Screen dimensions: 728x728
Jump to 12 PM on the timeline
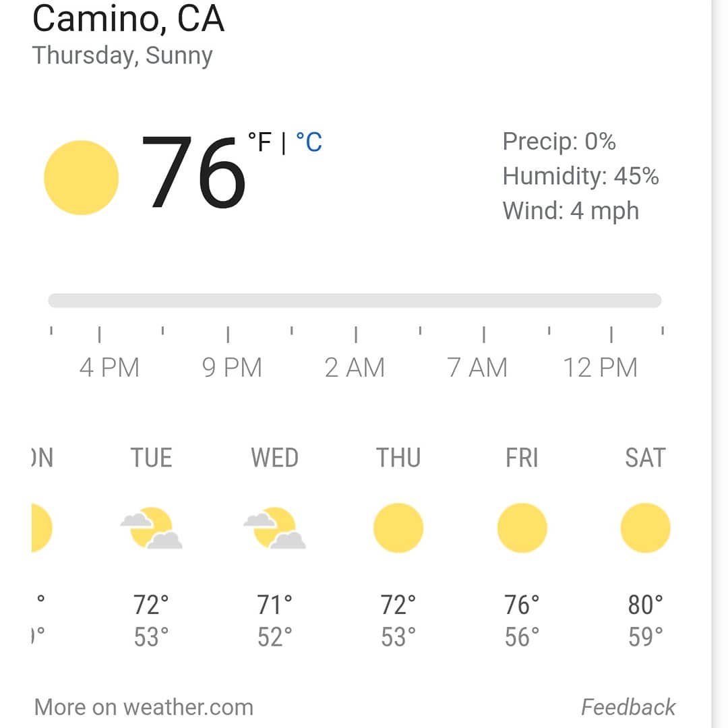(601, 368)
